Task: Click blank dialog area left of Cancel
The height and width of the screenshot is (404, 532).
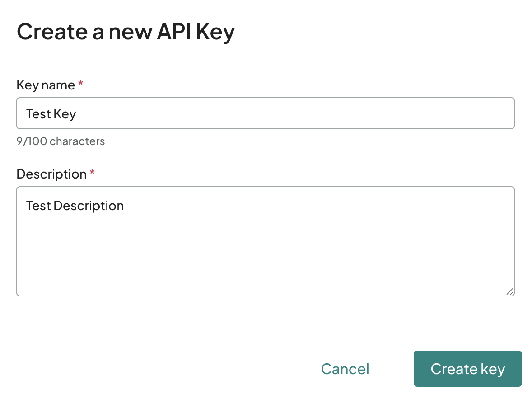Action: (181, 369)
